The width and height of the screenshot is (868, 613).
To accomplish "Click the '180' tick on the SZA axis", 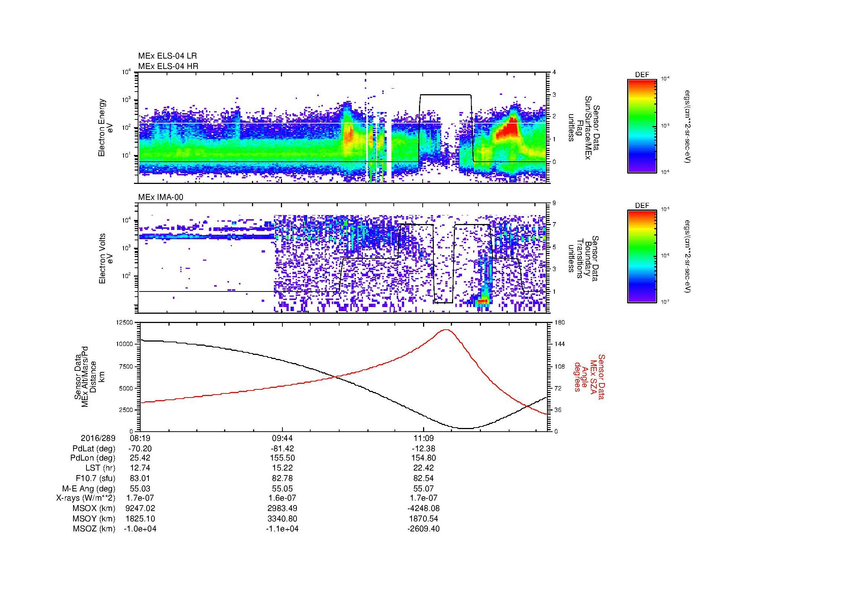I will (560, 323).
